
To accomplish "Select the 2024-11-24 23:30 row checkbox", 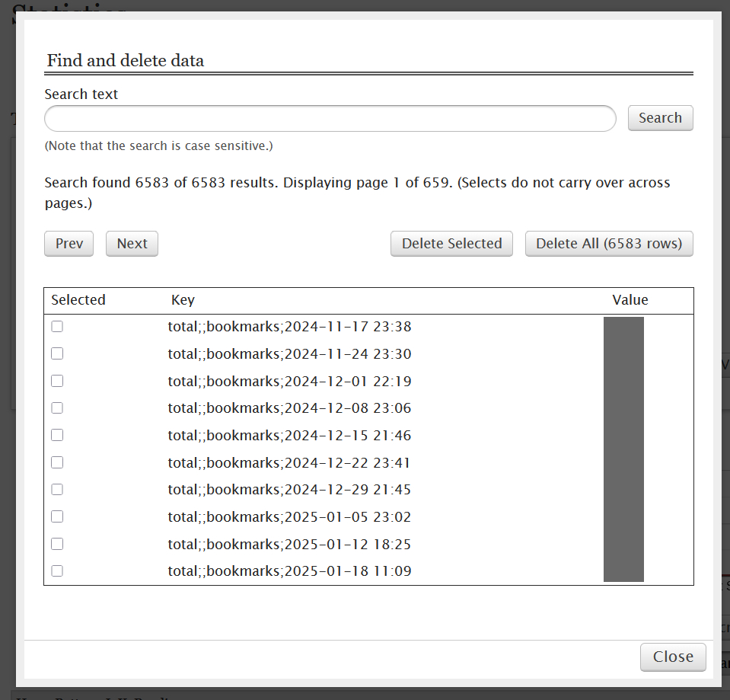I will point(57,354).
